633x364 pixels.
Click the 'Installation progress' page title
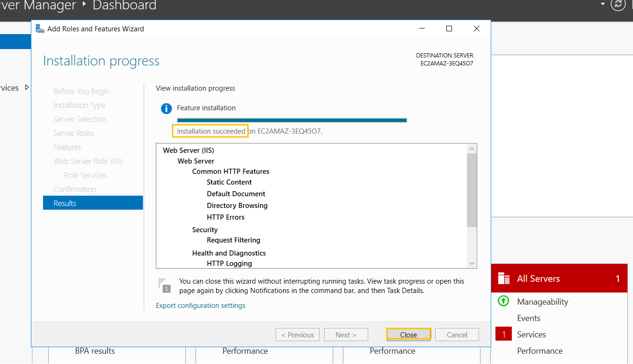[x=101, y=61]
